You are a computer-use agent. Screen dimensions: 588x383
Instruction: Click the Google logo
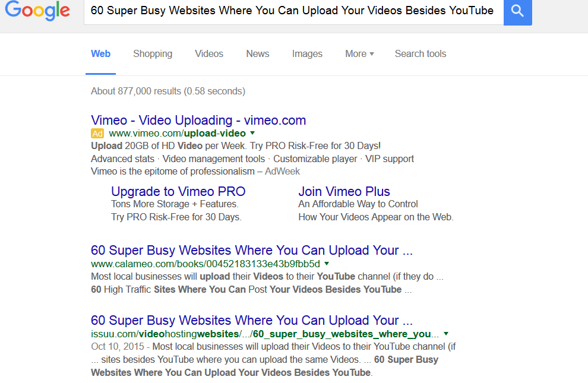(x=37, y=11)
